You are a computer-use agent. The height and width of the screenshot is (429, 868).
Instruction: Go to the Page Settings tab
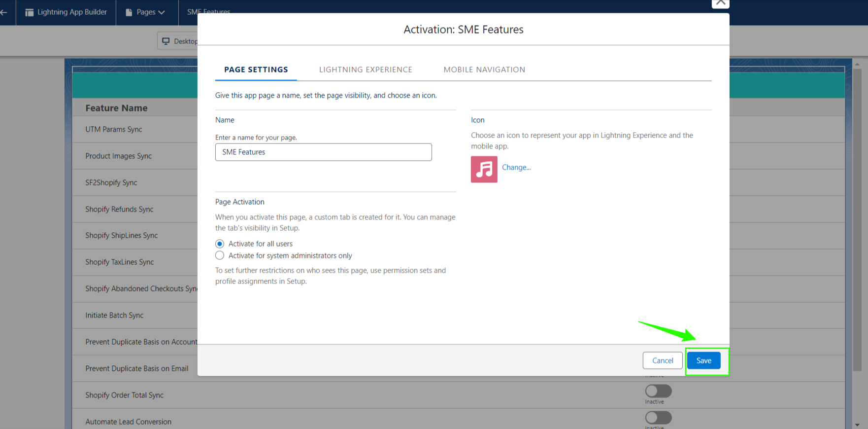tap(256, 70)
